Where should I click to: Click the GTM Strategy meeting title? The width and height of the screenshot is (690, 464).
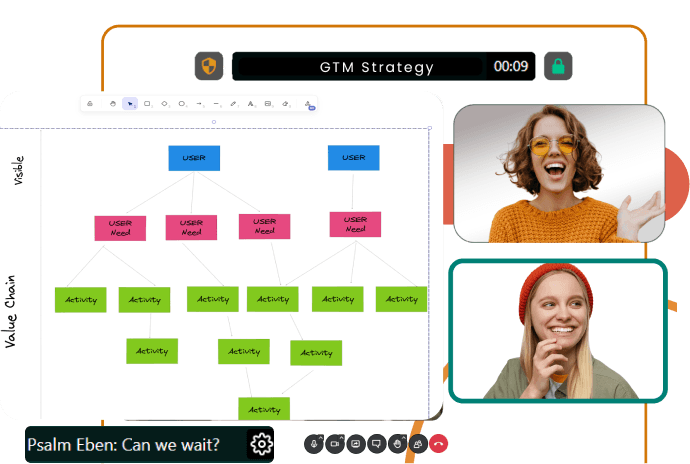click(376, 67)
